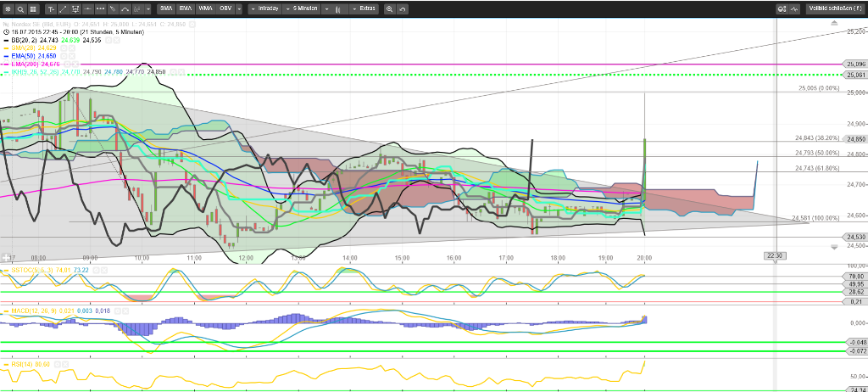Click the line chart pulse icon
868x392 pixels.
[x=794, y=8]
